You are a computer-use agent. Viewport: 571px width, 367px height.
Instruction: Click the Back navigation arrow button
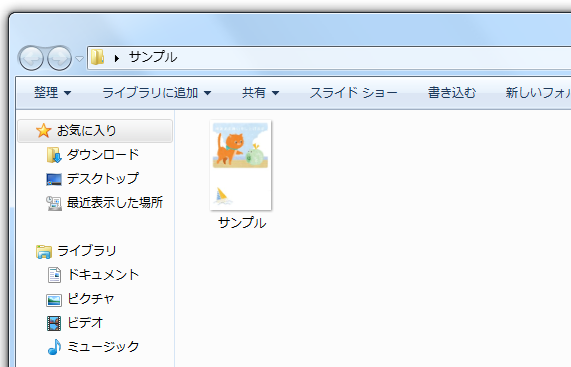pyautogui.click(x=31, y=58)
